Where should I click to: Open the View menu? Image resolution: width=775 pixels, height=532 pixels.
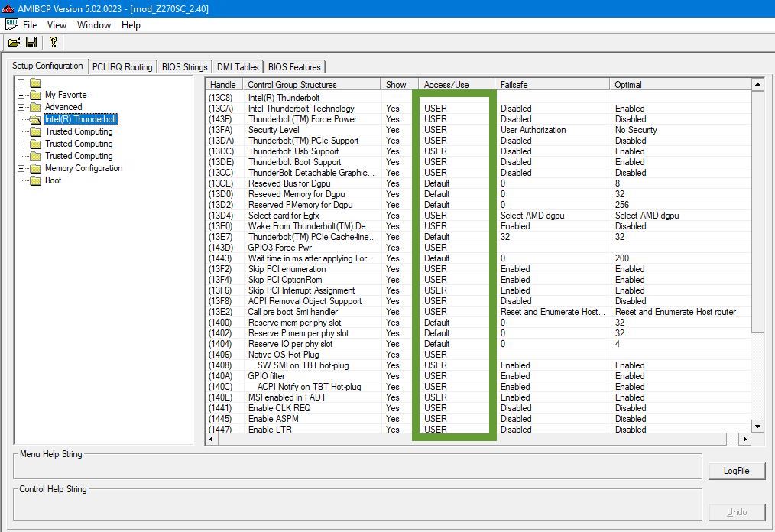pos(57,25)
